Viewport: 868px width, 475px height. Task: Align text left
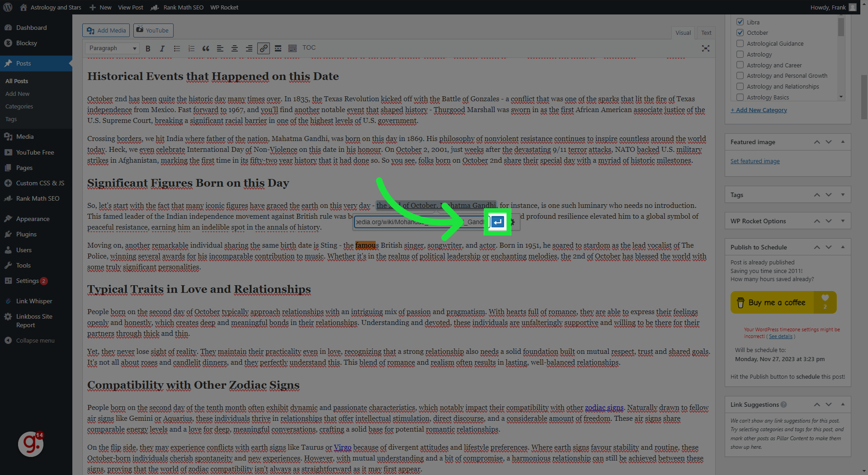tap(220, 48)
